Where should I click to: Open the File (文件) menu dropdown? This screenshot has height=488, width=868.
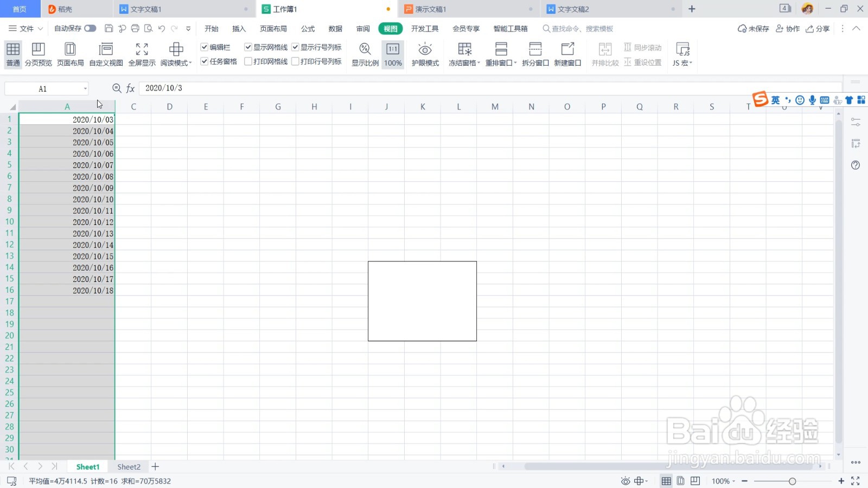point(25,28)
